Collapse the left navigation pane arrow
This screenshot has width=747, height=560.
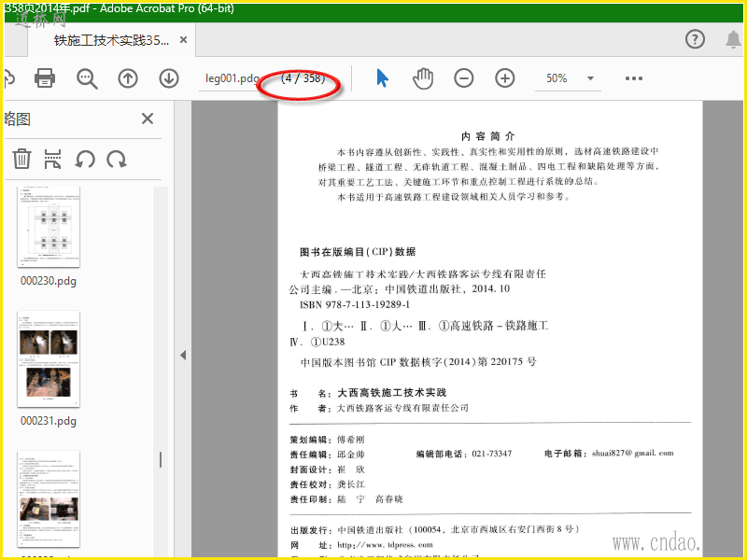pyautogui.click(x=183, y=355)
